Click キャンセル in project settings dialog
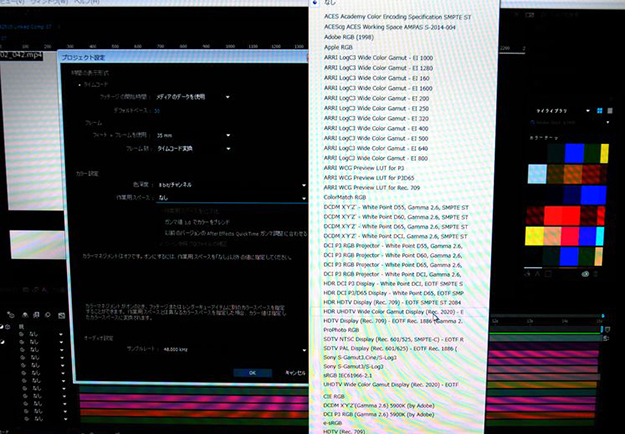 (295, 373)
